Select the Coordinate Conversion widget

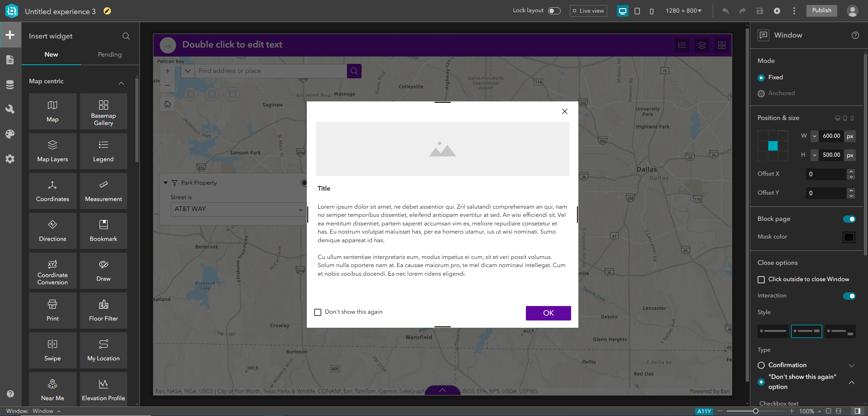52,271
